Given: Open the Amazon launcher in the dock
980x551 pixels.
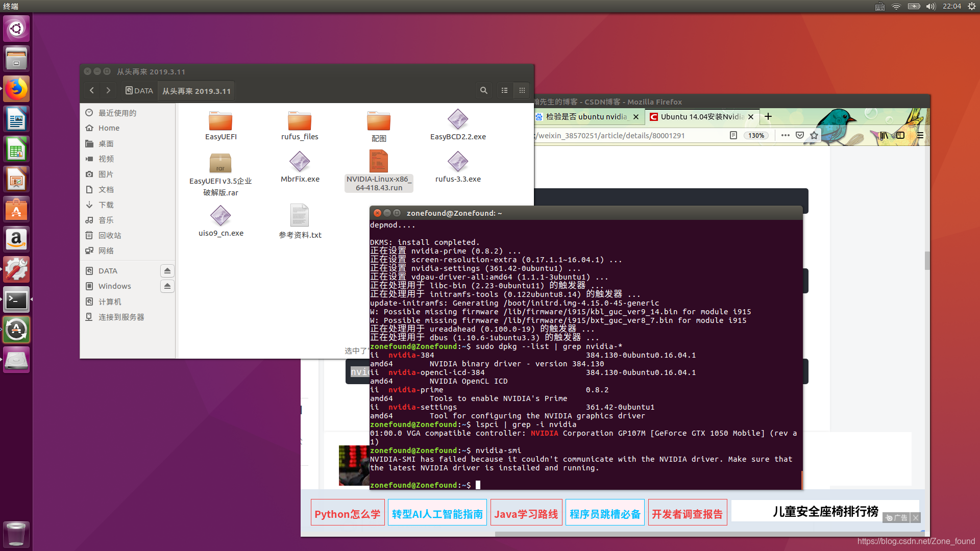Looking at the screenshot, I should [16, 239].
